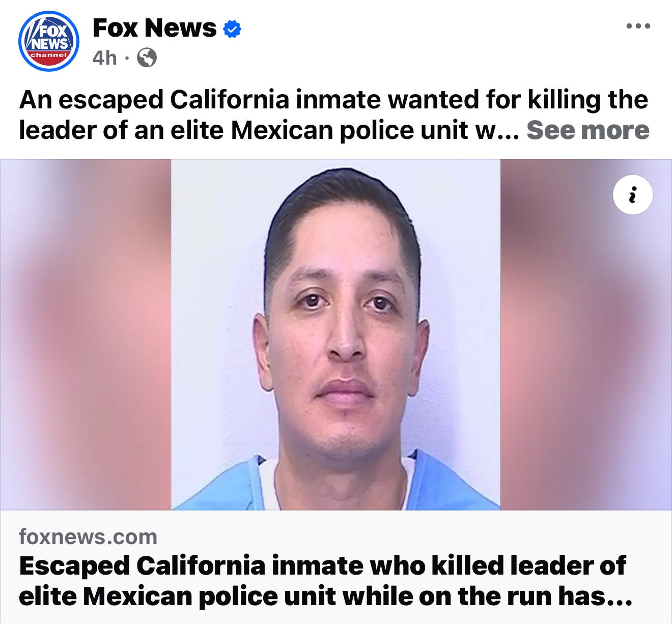Viewport: 672px width, 626px height.
Task: Click caption line "leader of an elite Mexican police unit"
Action: pos(243,130)
